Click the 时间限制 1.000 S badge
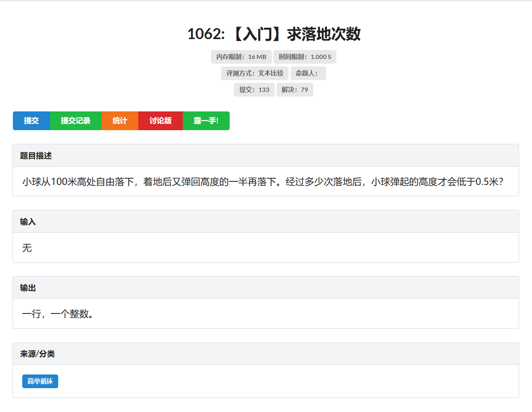Screen dimensions: 532x412 (305, 57)
